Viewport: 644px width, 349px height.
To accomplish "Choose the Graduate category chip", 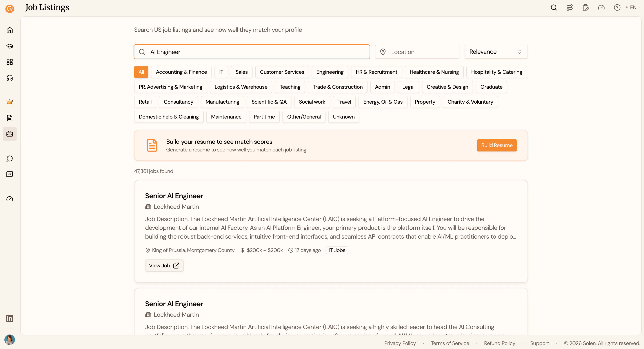I will coord(491,87).
